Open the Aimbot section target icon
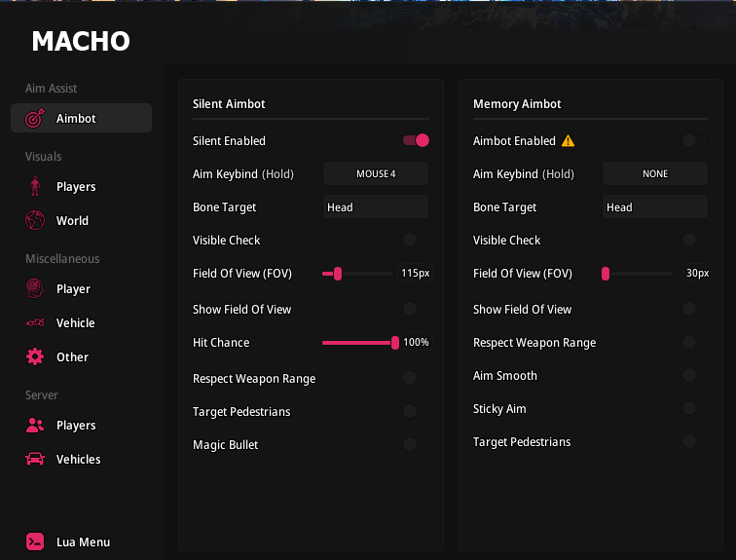Viewport: 736px width, 560px height. coord(35,119)
